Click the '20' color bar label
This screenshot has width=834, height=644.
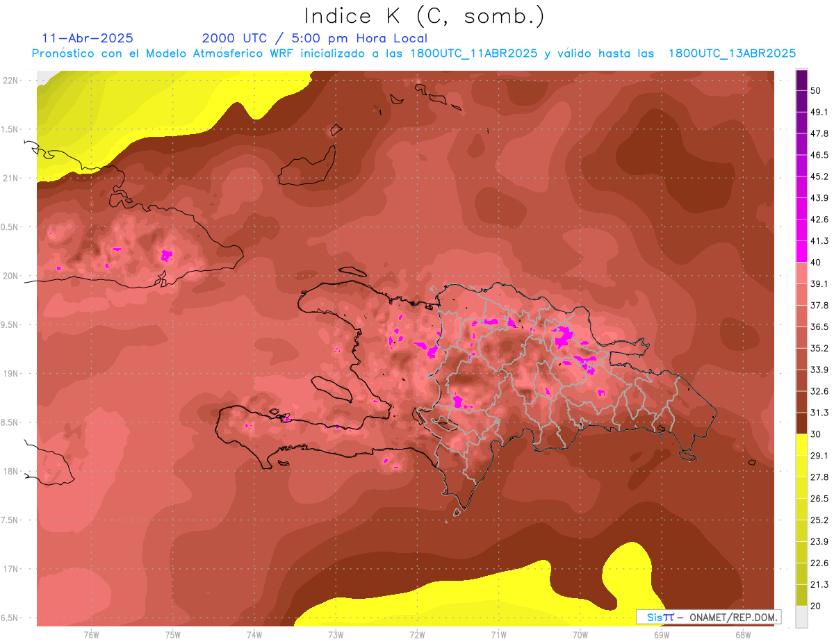click(817, 606)
